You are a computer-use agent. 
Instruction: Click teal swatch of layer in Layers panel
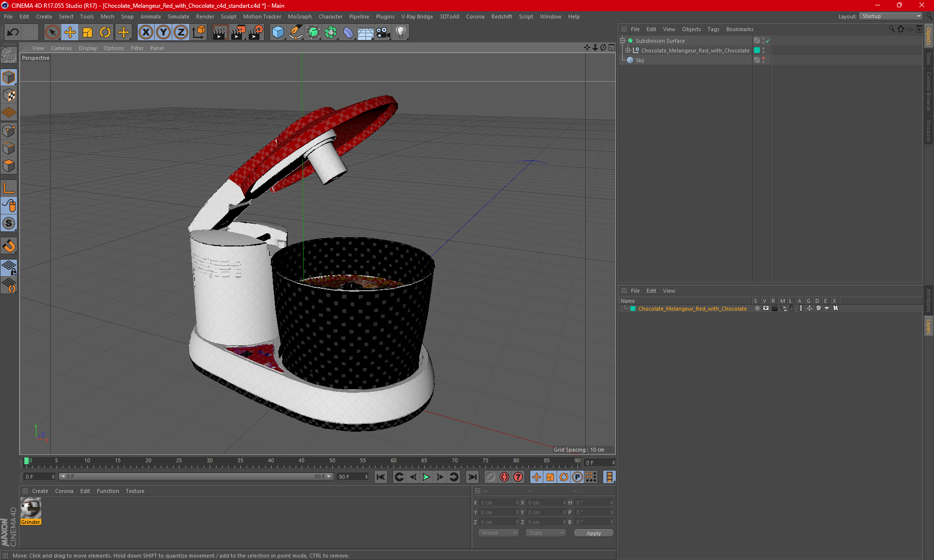[633, 309]
